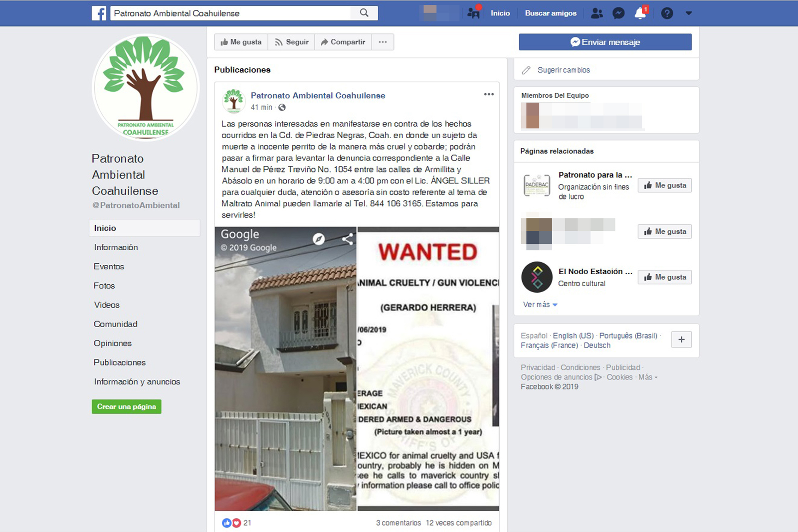Open the post's three-dot options menu
Image resolution: width=798 pixels, height=532 pixels.
pyautogui.click(x=489, y=94)
